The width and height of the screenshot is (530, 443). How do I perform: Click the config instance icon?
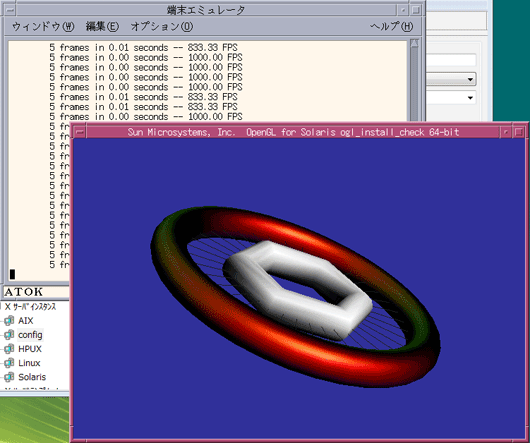[x=9, y=335]
